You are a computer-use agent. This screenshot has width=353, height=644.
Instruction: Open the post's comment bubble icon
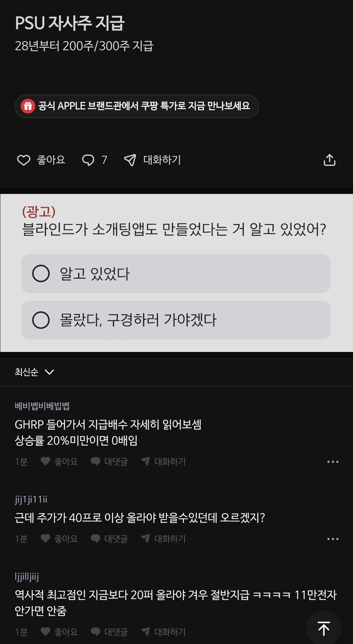[x=88, y=160]
